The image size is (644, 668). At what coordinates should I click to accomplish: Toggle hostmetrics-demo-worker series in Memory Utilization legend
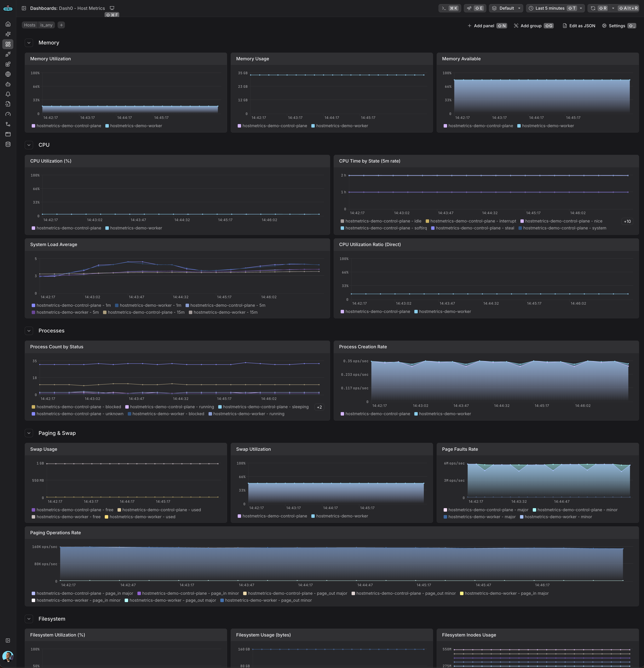tap(136, 126)
